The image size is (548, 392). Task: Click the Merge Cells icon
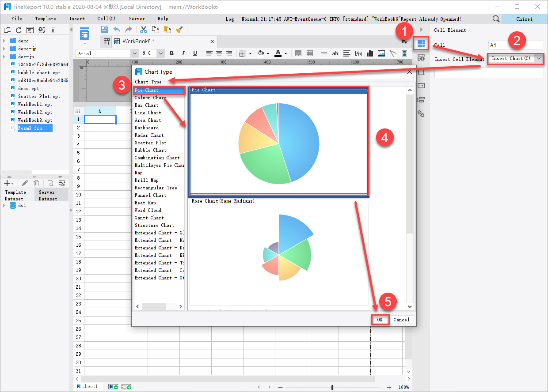(x=298, y=53)
